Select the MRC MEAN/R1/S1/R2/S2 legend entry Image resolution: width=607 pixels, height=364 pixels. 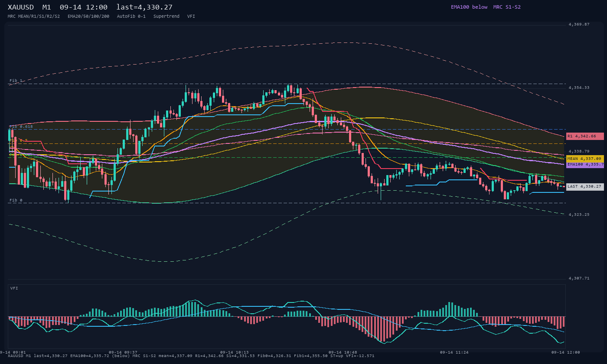pyautogui.click(x=34, y=16)
